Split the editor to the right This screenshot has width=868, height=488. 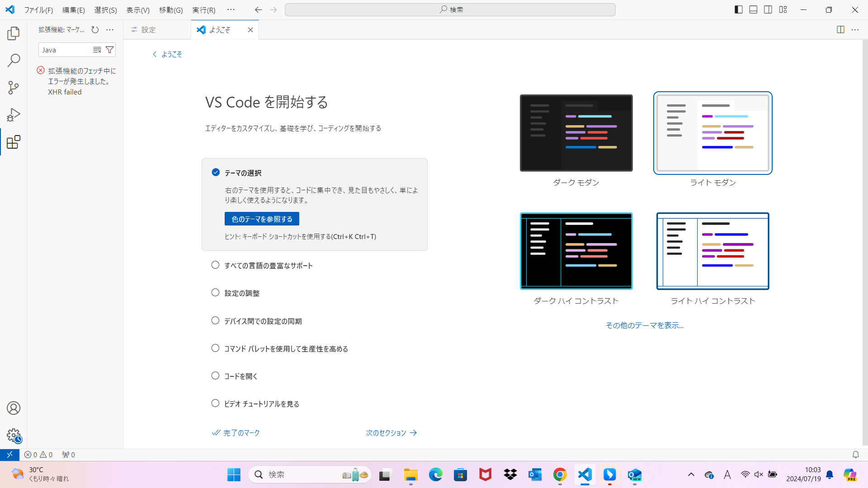(x=840, y=29)
